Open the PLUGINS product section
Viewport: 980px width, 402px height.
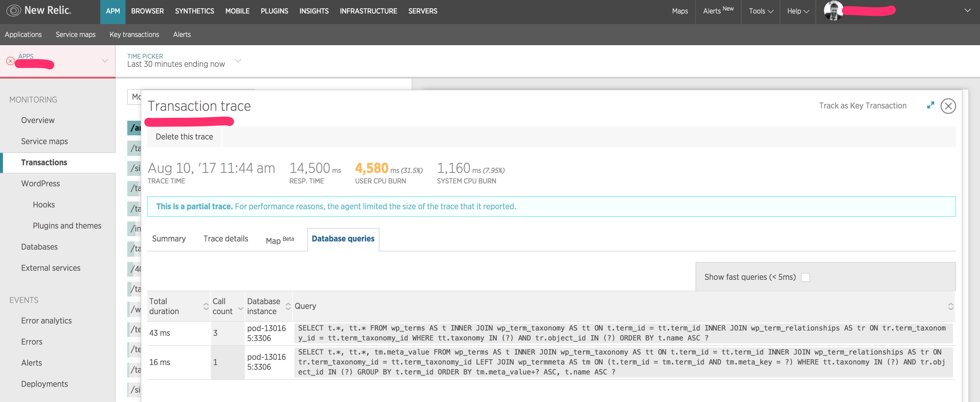pyautogui.click(x=274, y=11)
